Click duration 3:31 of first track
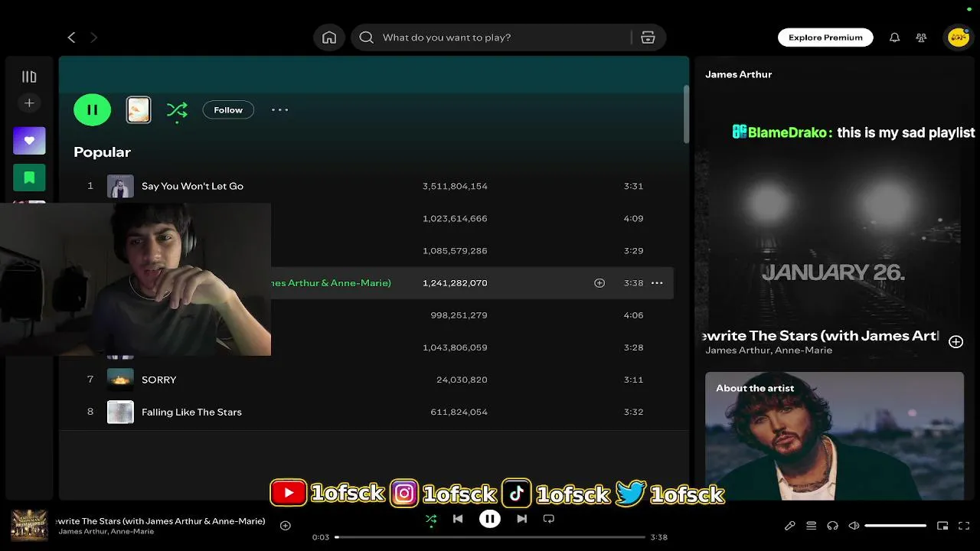Image resolution: width=980 pixels, height=551 pixels. pyautogui.click(x=633, y=186)
